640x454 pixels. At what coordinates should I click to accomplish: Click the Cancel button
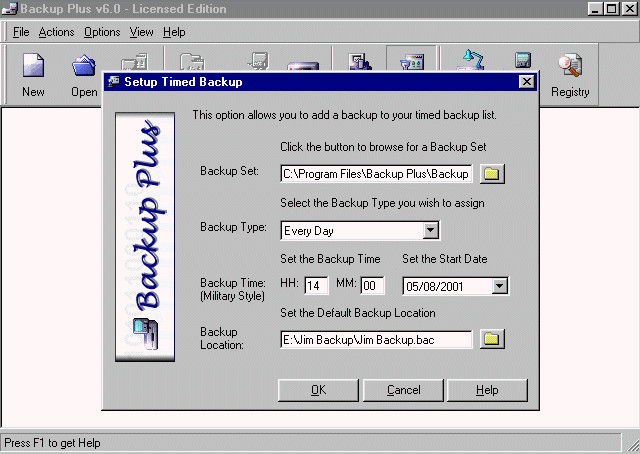pos(403,390)
